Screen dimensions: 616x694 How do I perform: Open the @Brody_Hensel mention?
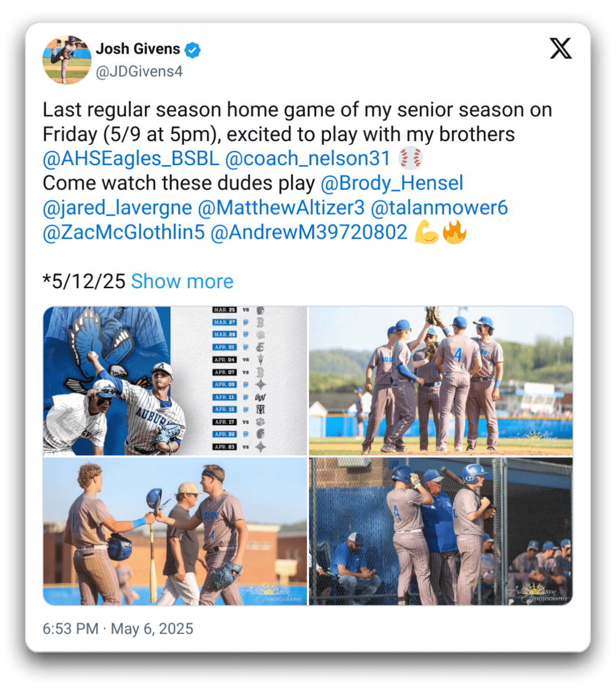pyautogui.click(x=392, y=183)
